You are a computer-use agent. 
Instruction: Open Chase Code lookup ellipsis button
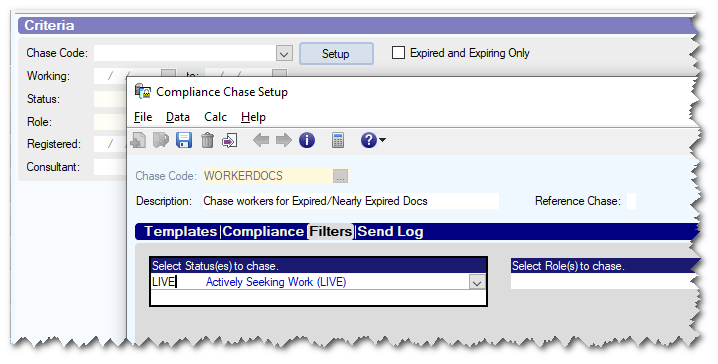point(340,176)
